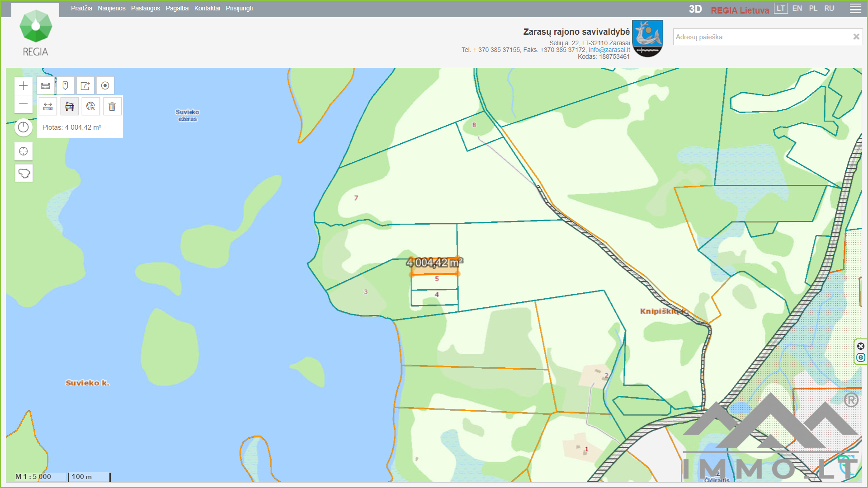
Task: Click the Prisijungti login link
Action: coord(239,8)
